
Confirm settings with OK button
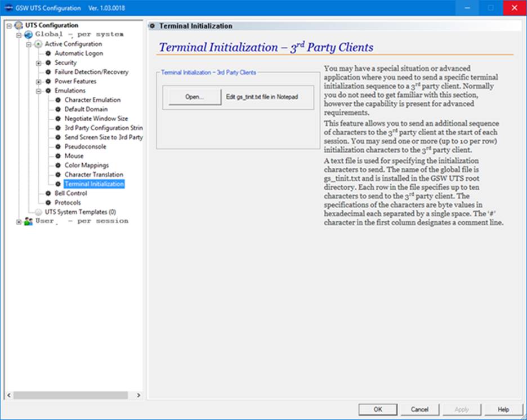coord(378,409)
